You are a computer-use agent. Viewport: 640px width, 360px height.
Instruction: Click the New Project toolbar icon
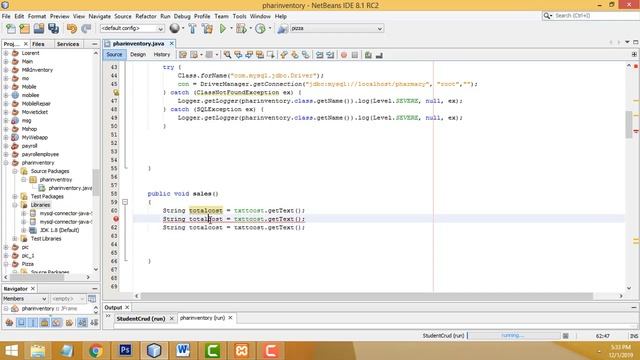(x=24, y=28)
